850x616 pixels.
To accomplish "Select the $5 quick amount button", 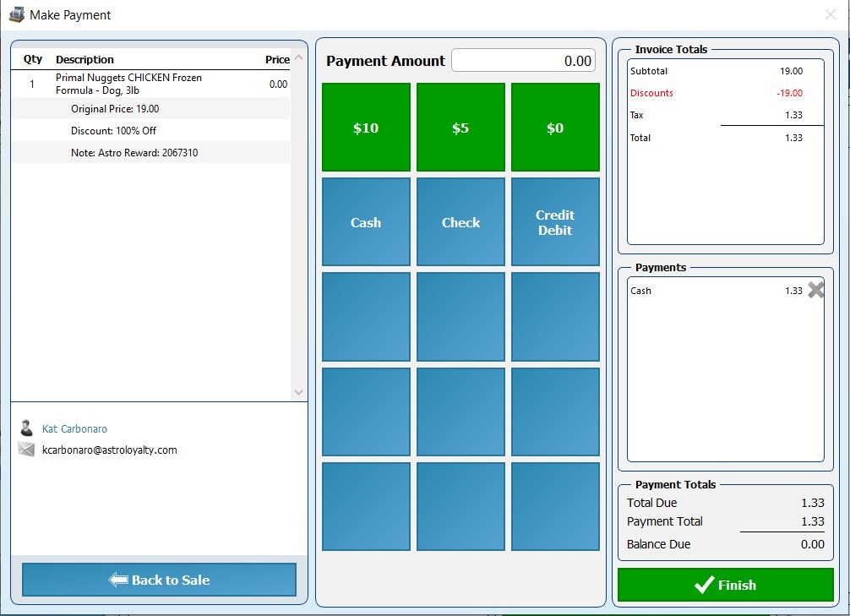I will [460, 128].
